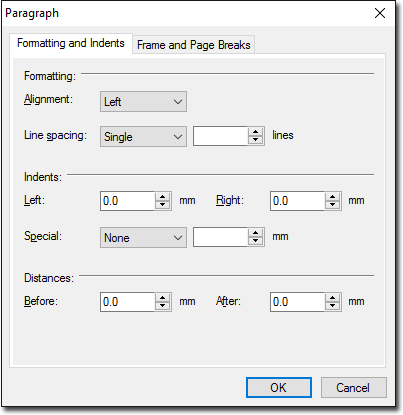The image size is (403, 415).
Task: Confirm with the OK button
Action: coord(279,387)
